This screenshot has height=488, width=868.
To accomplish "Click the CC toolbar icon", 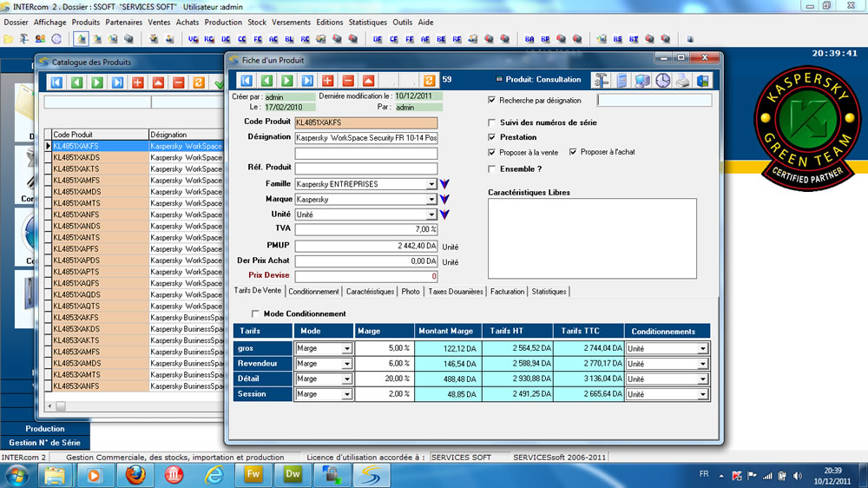I will [x=242, y=39].
